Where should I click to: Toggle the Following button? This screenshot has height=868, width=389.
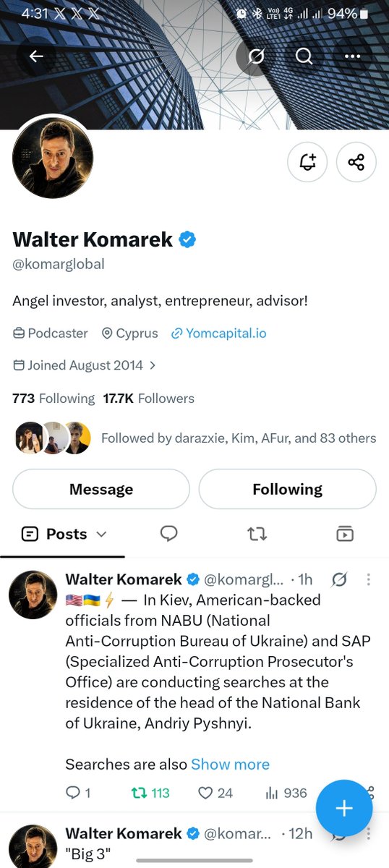pyautogui.click(x=287, y=489)
